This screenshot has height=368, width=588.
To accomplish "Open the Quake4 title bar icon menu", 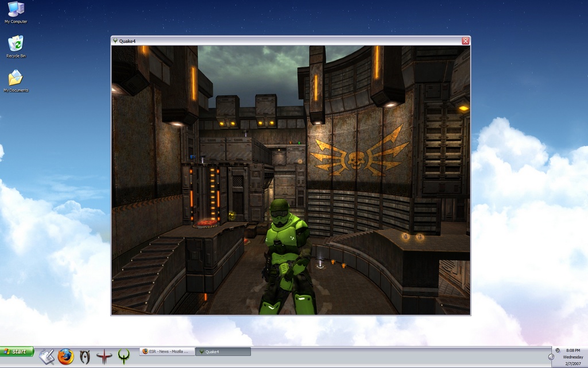I will 115,41.
